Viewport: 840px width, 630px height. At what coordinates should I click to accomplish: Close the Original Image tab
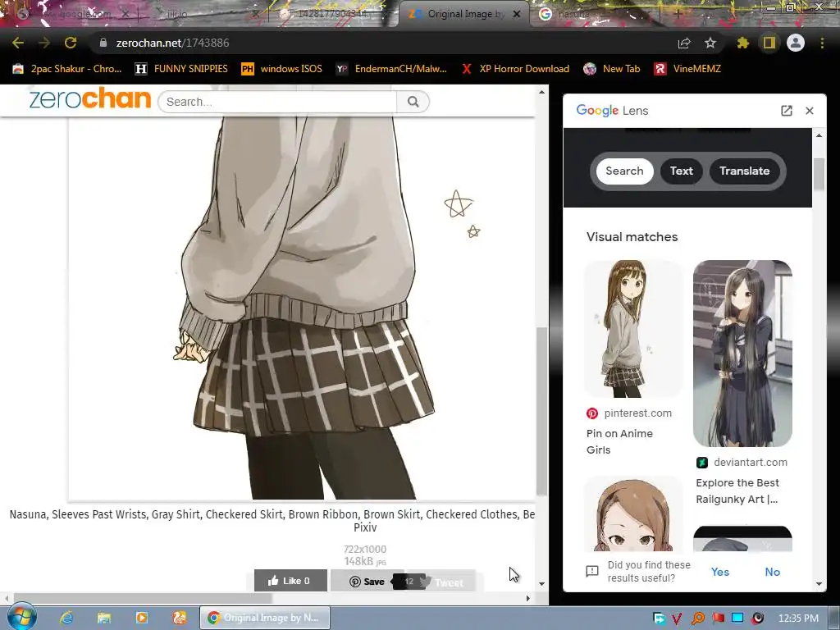[x=517, y=14]
